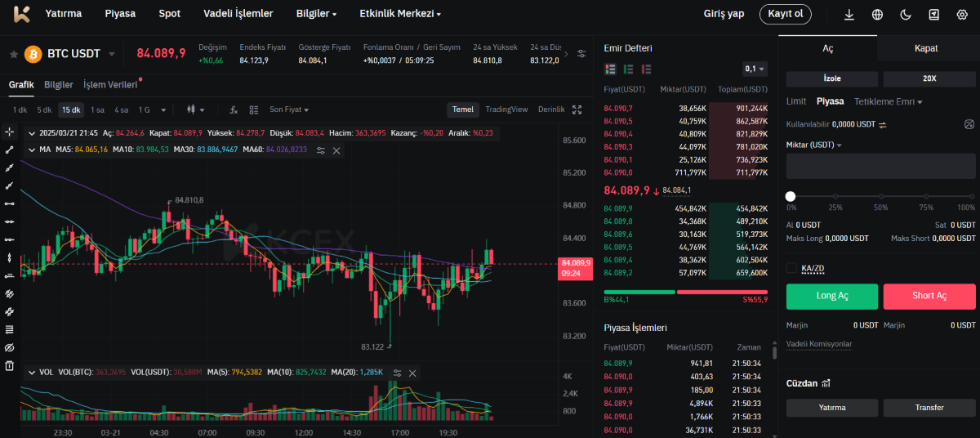Change leverage via 20X button
Screen dimensions: 980x438
[929, 78]
